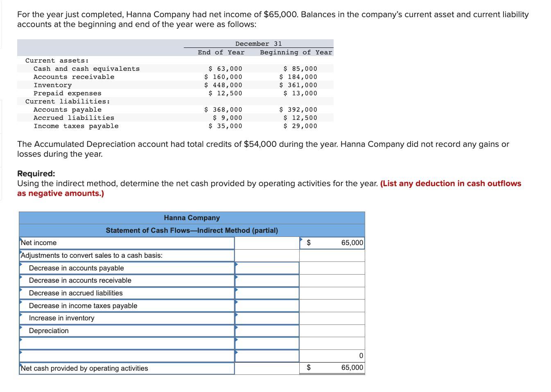The height and width of the screenshot is (392, 551).
Task: Click amount field in second blank row
Action: click(x=267, y=356)
